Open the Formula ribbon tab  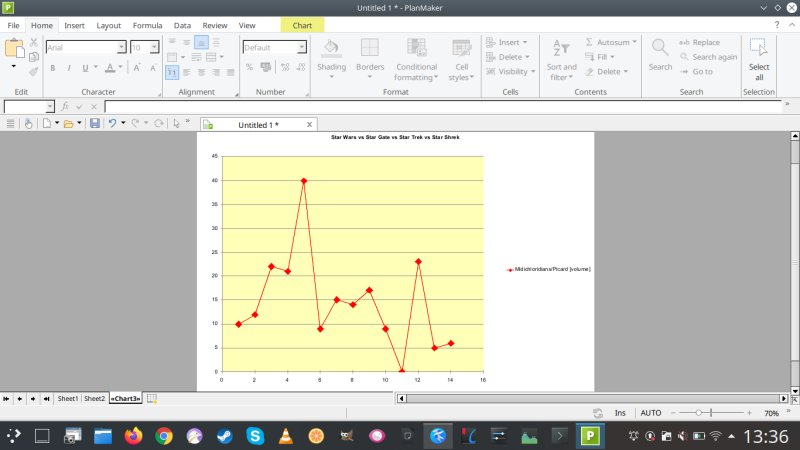[x=147, y=25]
